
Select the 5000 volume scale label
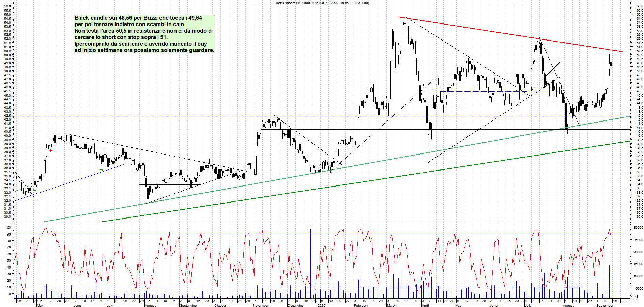coord(639,288)
